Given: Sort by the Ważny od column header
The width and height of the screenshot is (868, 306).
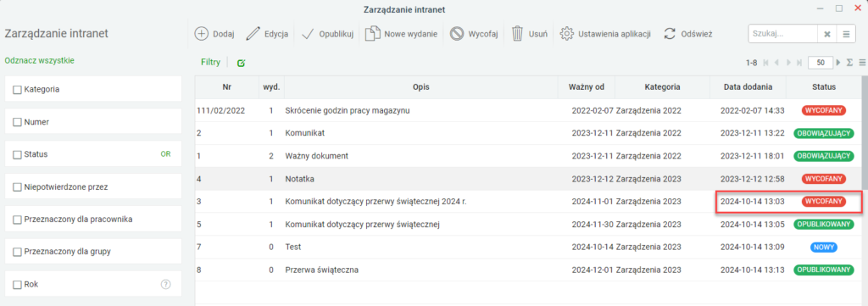Looking at the screenshot, I should pyautogui.click(x=587, y=87).
